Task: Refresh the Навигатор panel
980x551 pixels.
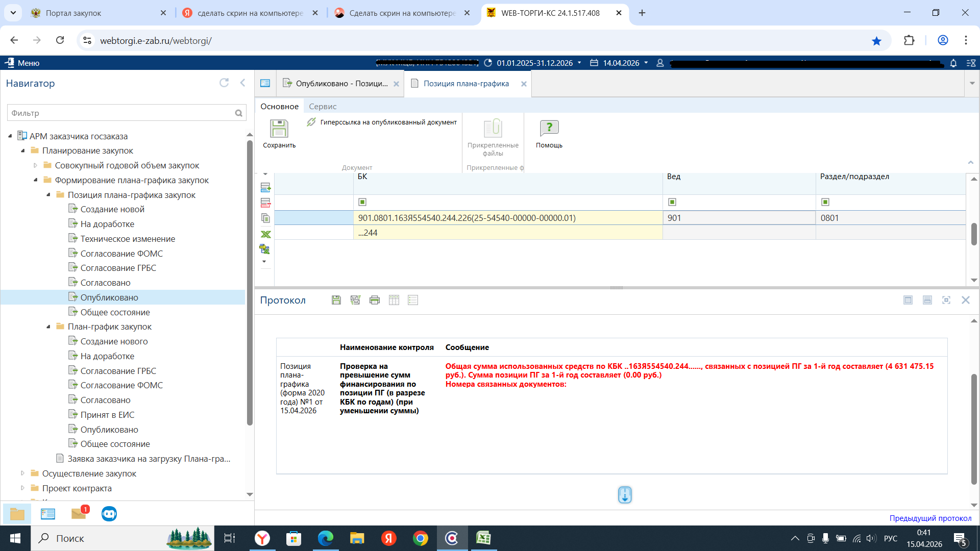Action: [x=224, y=83]
